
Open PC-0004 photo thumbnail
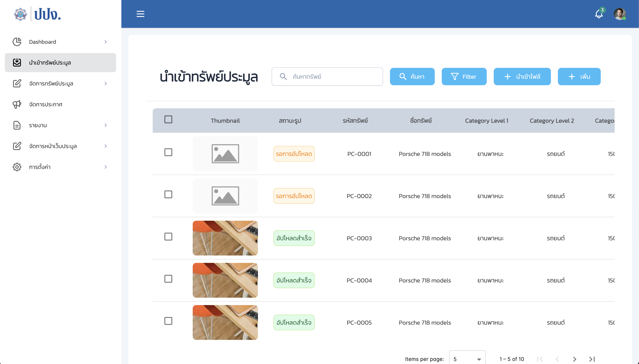(x=225, y=280)
